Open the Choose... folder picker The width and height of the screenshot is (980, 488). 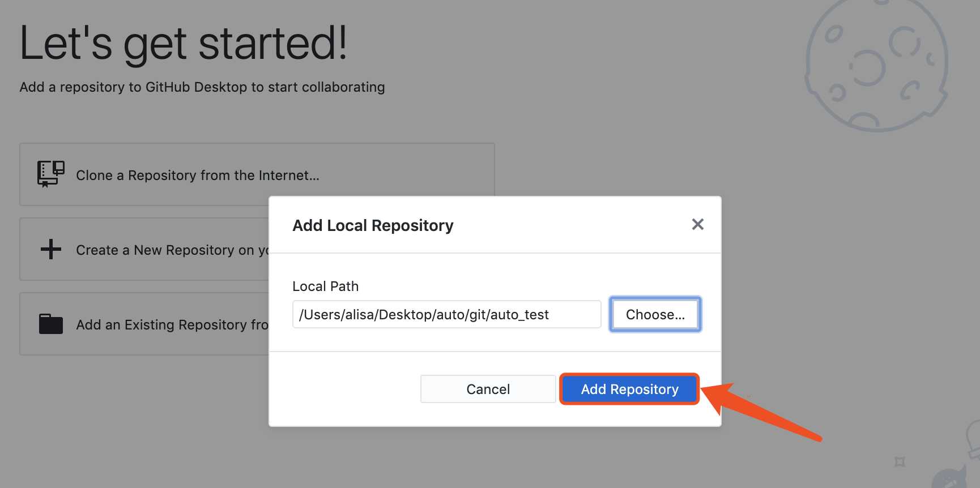[655, 314]
